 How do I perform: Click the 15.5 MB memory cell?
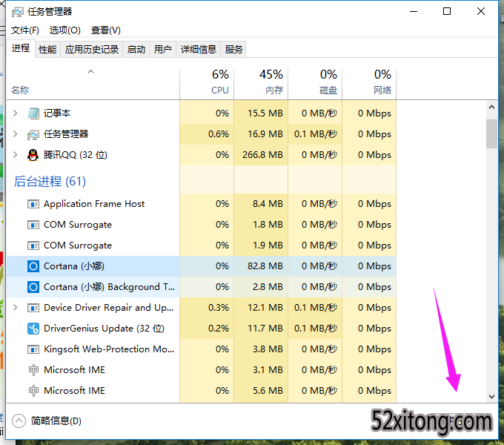[261, 113]
